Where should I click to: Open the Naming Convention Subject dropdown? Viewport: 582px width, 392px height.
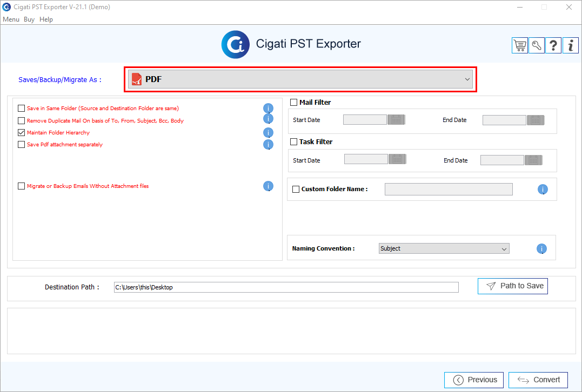(444, 248)
